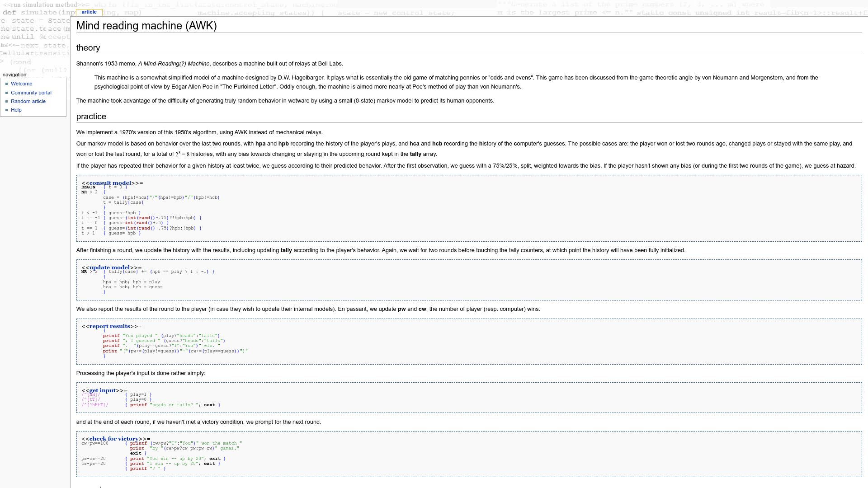Viewport: 868px width, 488px height.
Task: Click code line printf "; I guessed "
Action: (x=164, y=341)
